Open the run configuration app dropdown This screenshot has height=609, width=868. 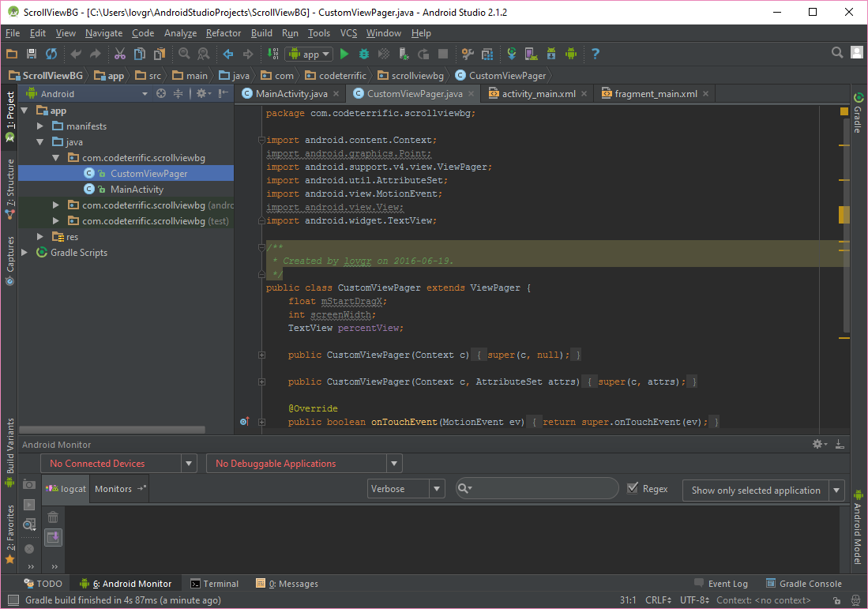(x=309, y=54)
